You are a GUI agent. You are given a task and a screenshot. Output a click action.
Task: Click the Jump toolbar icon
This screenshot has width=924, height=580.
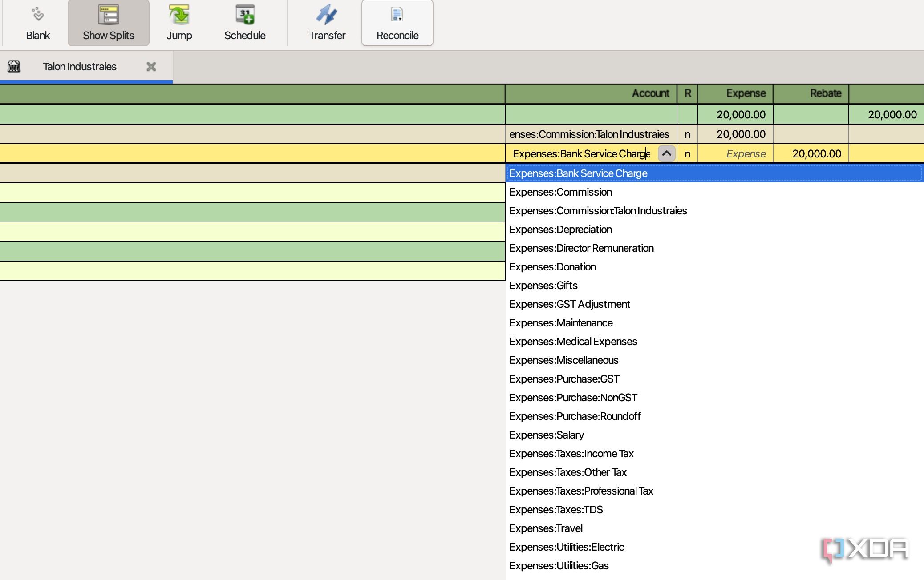click(x=179, y=15)
